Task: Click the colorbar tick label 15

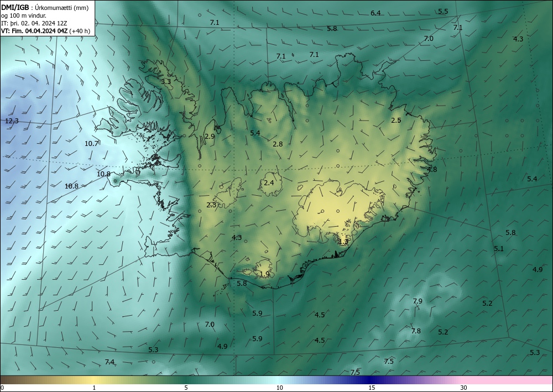Action: [x=372, y=388]
